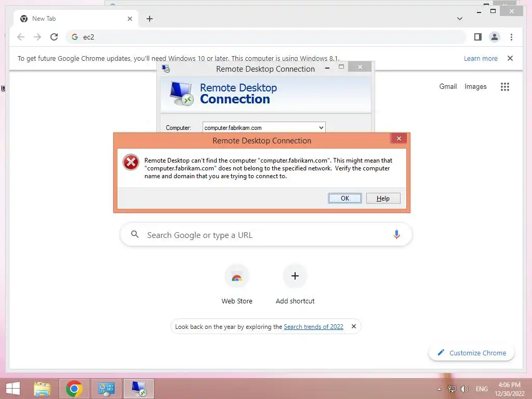
Task: Start voice search with microphone icon
Action: tap(396, 234)
